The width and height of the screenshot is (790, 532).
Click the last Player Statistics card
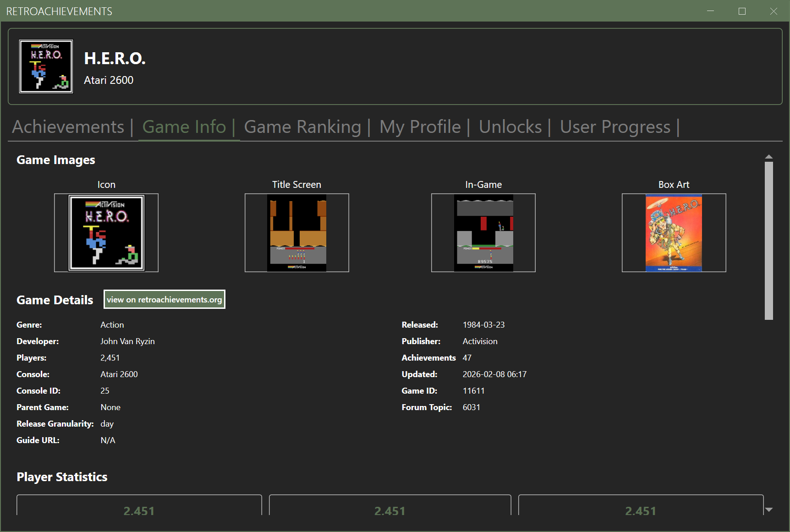click(641, 505)
